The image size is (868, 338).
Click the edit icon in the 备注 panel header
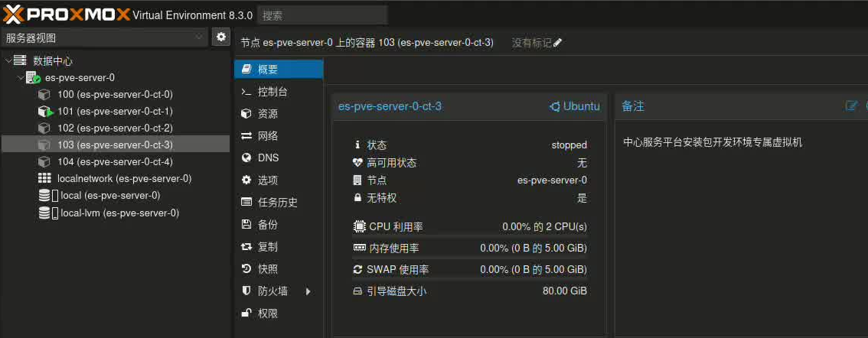(851, 106)
